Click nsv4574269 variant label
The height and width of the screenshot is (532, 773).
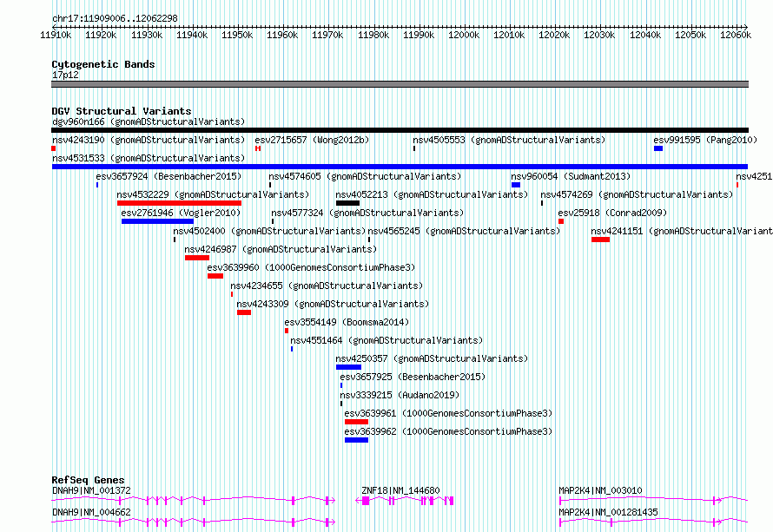[637, 194]
